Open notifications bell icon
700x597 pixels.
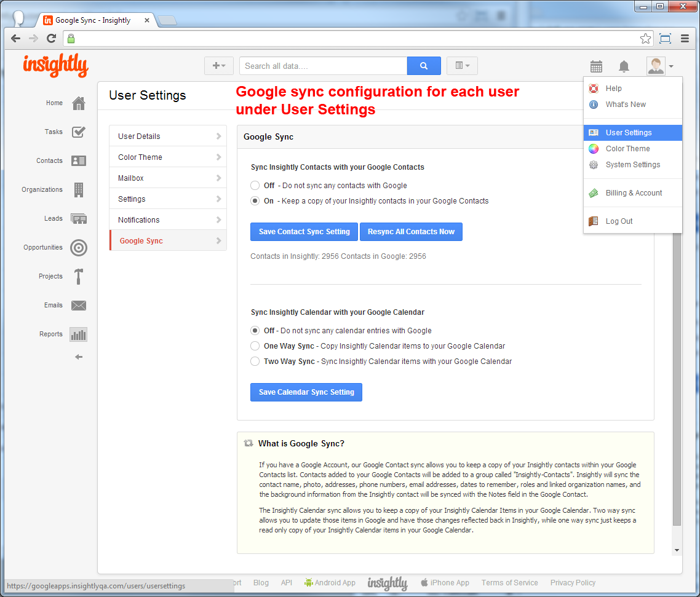coord(624,66)
